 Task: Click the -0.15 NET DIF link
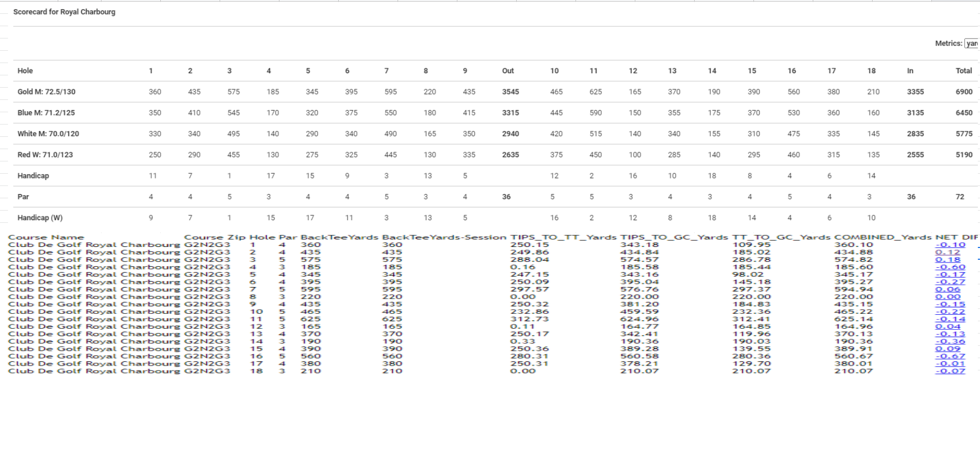[950, 305]
